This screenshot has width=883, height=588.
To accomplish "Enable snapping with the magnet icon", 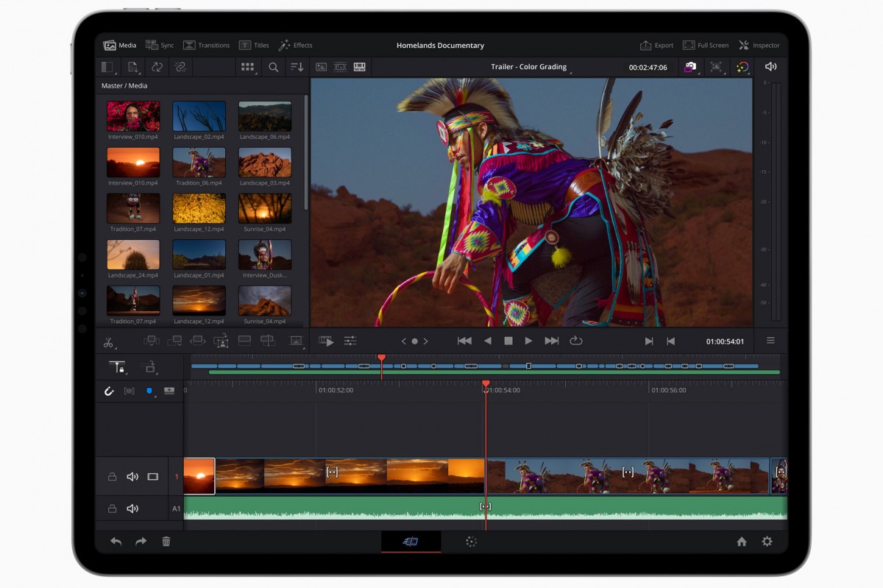I will point(108,392).
